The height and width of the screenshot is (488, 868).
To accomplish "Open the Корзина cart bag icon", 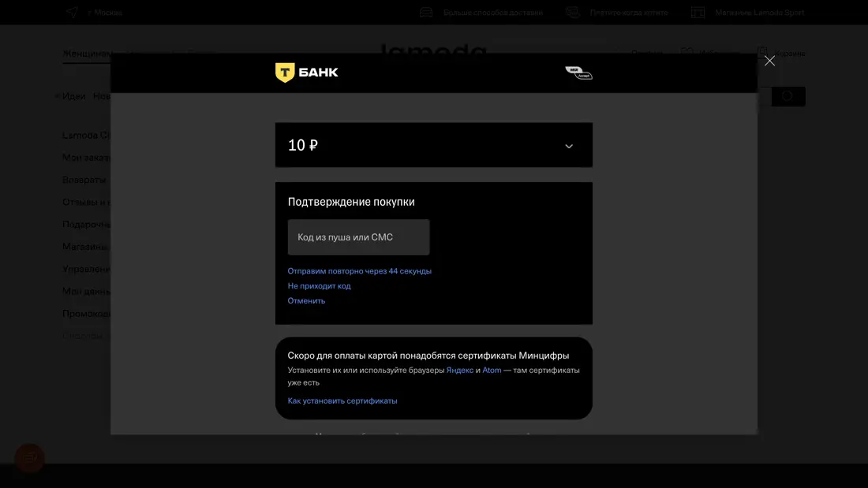I will click(x=762, y=51).
